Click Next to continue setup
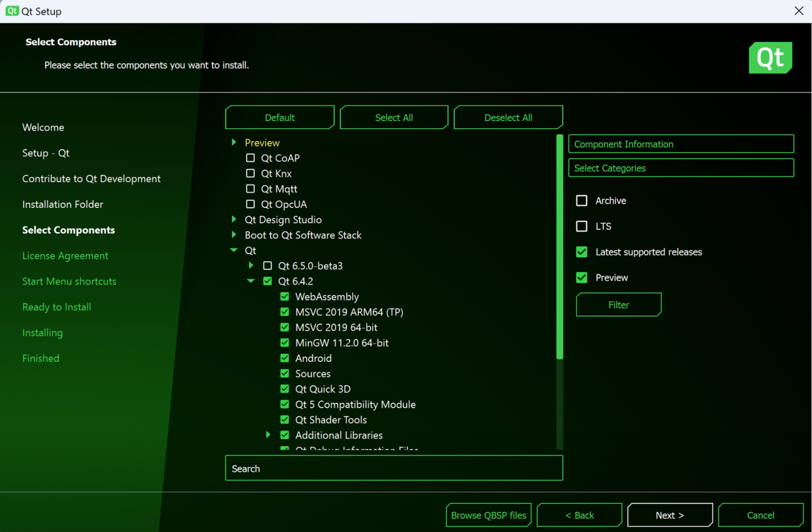Image resolution: width=812 pixels, height=532 pixels. pos(670,515)
